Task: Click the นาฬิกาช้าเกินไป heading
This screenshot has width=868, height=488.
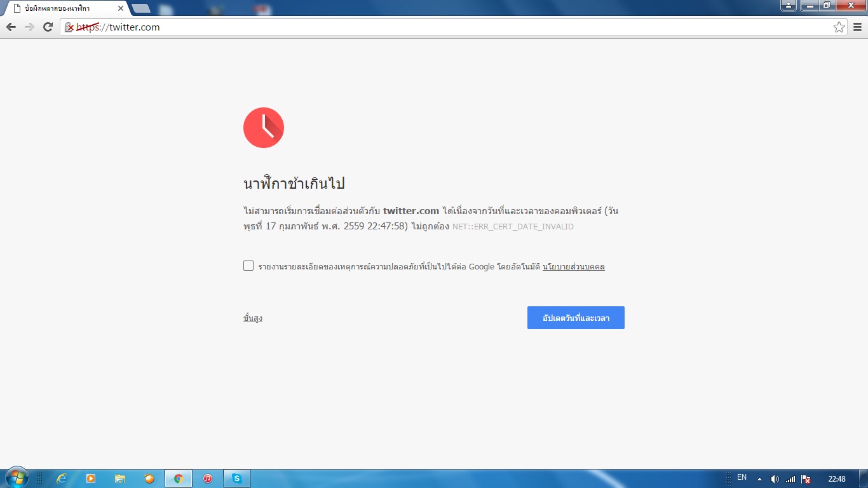Action: 294,184
